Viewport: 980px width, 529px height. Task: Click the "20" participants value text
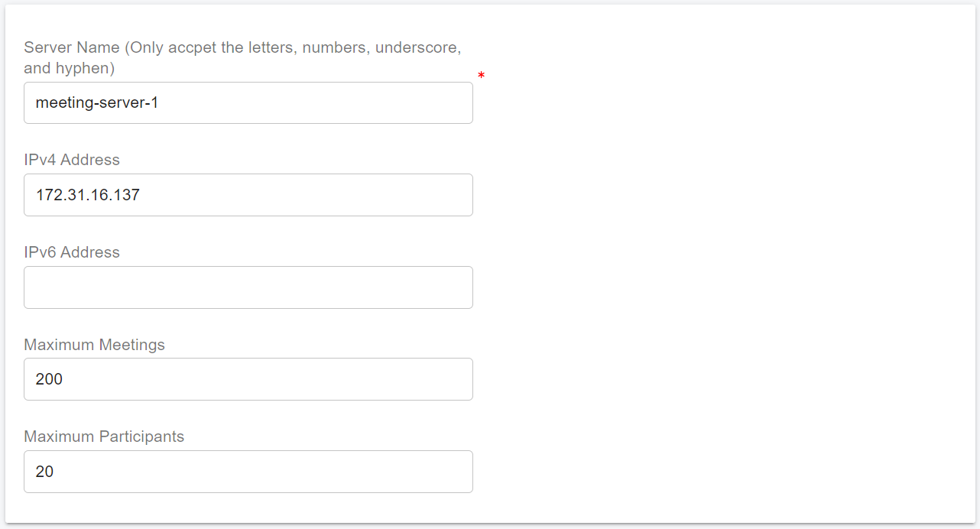(x=44, y=472)
